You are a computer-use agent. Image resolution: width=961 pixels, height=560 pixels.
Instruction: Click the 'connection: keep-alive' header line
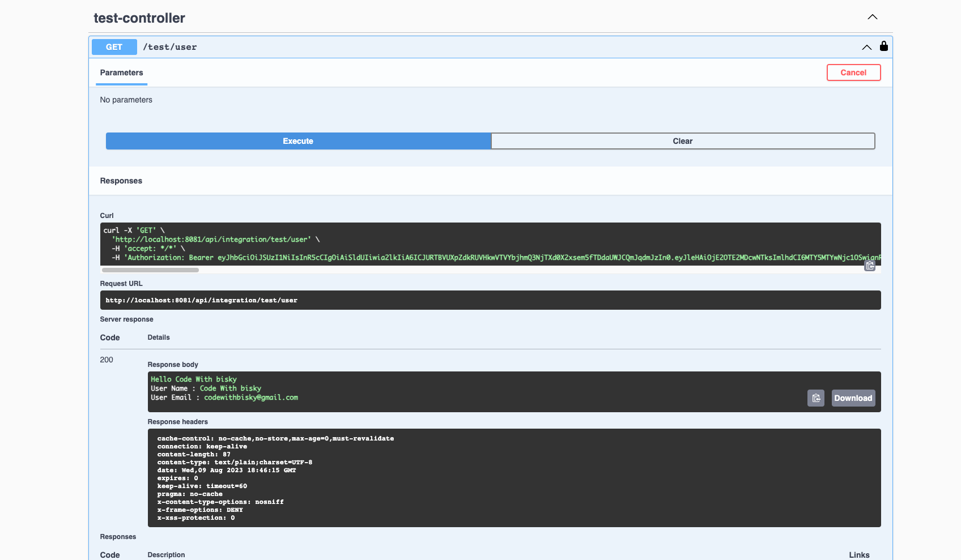(202, 446)
